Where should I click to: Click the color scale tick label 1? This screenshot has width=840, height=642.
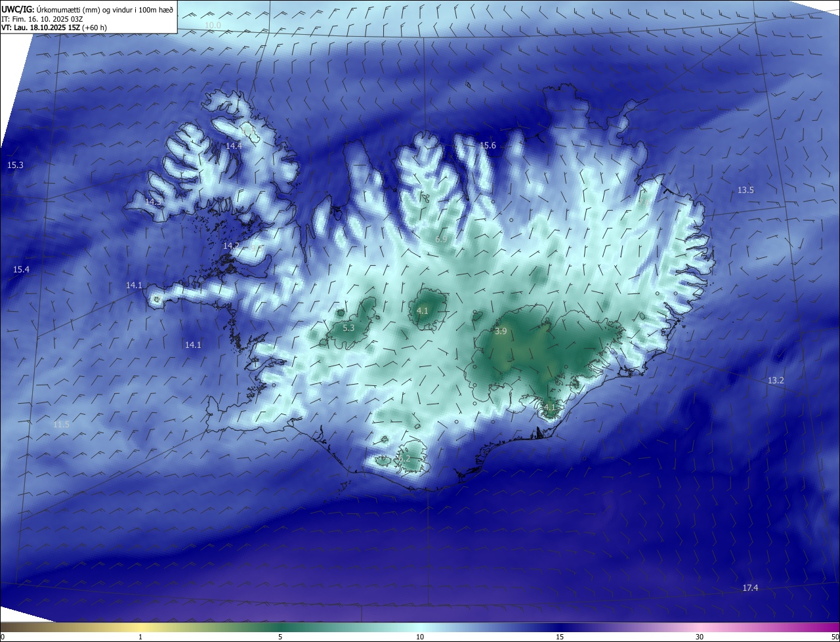pos(140,637)
